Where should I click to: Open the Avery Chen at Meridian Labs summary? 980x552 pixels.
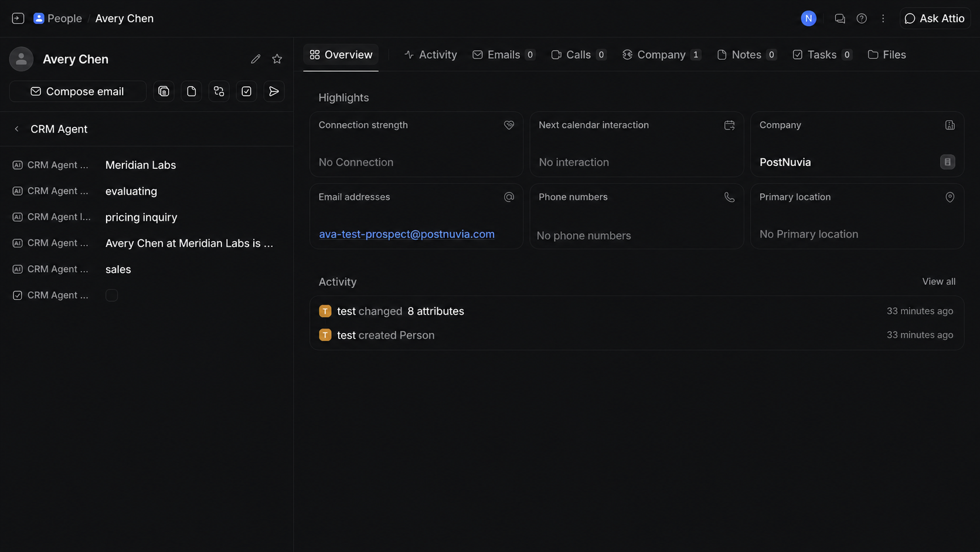[189, 243]
